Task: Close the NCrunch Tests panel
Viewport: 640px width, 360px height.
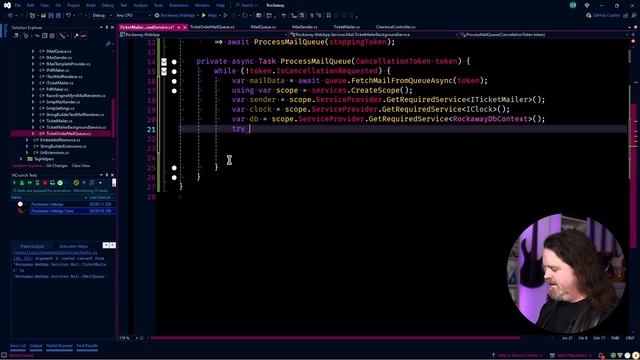Action: pyautogui.click(x=113, y=175)
